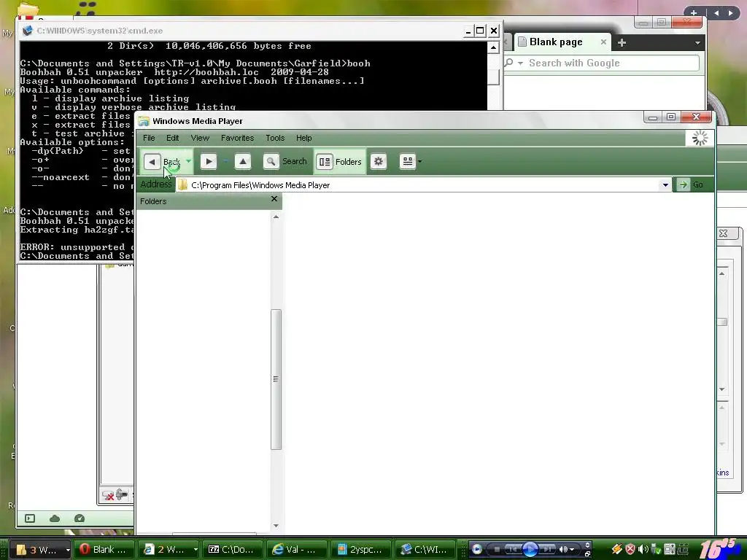This screenshot has height=560, width=747.
Task: Toggle the Opera panels icon in status bar
Action: click(x=30, y=518)
